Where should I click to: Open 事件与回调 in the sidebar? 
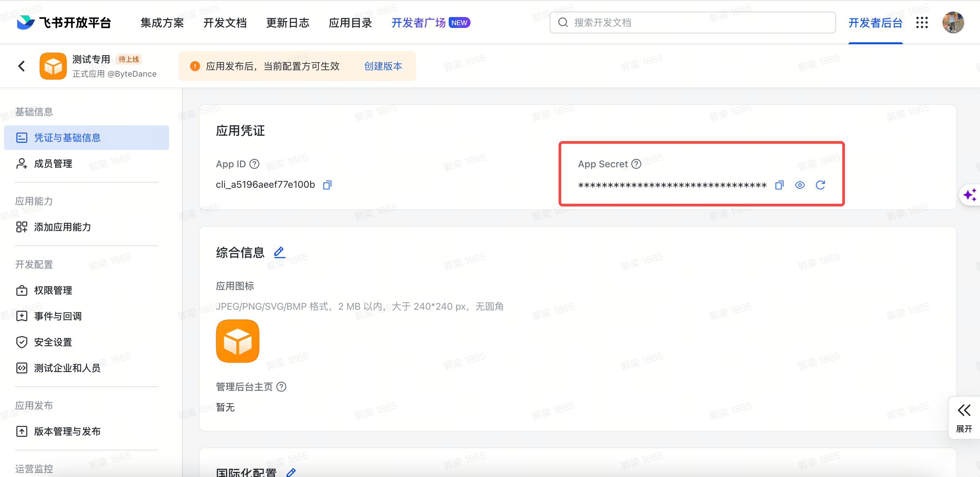(86, 316)
